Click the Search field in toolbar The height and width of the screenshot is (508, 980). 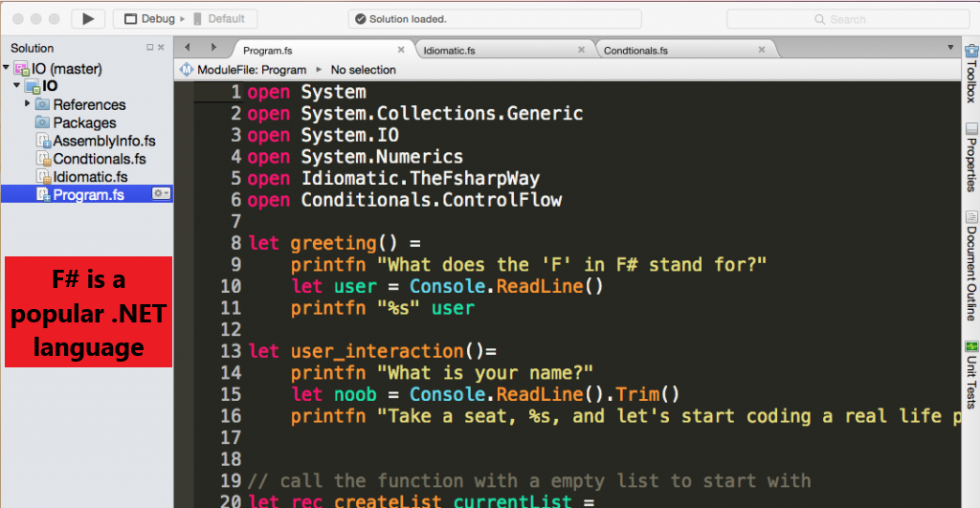coord(848,19)
